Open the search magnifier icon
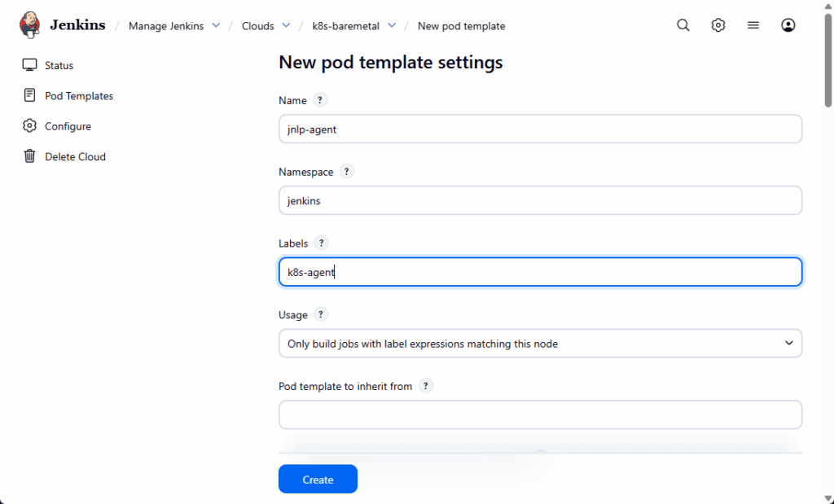834x504 pixels. [x=683, y=25]
